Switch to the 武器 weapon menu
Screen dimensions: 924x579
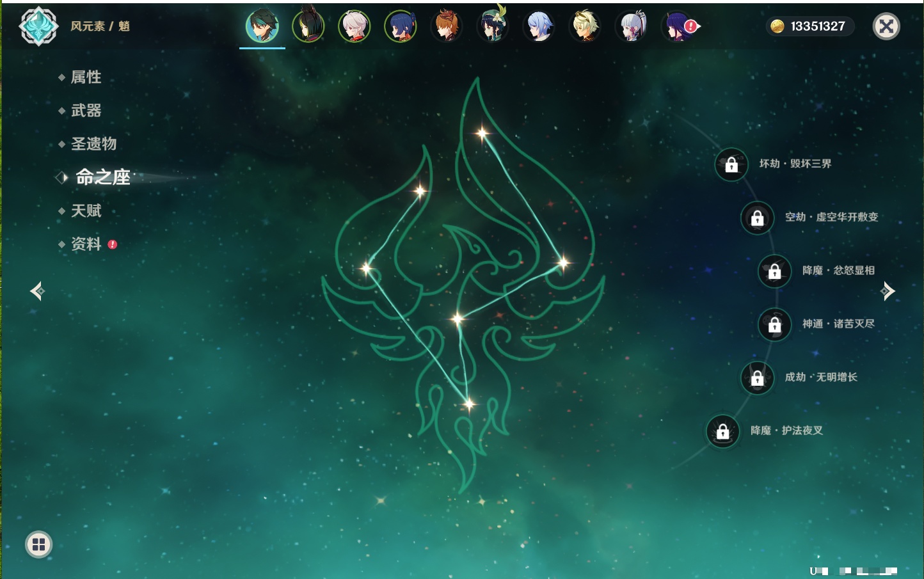tap(86, 111)
